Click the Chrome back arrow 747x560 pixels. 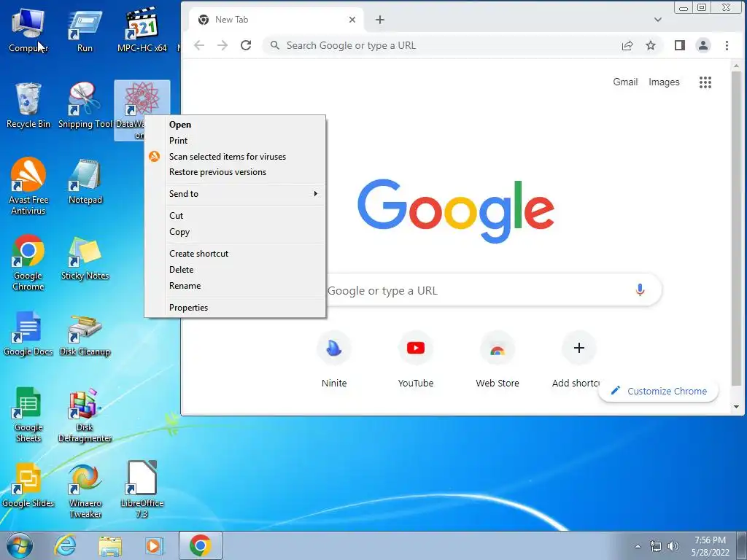[x=199, y=45]
